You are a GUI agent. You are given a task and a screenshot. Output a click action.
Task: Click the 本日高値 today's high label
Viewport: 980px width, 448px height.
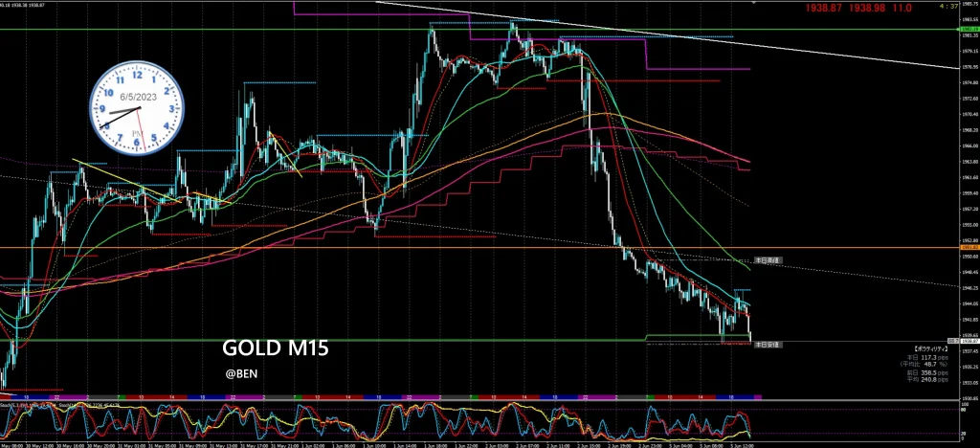click(x=768, y=259)
